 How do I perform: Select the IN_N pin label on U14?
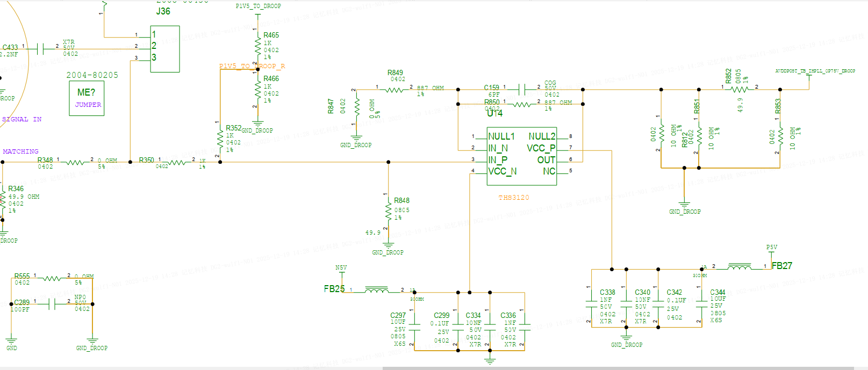(x=498, y=148)
